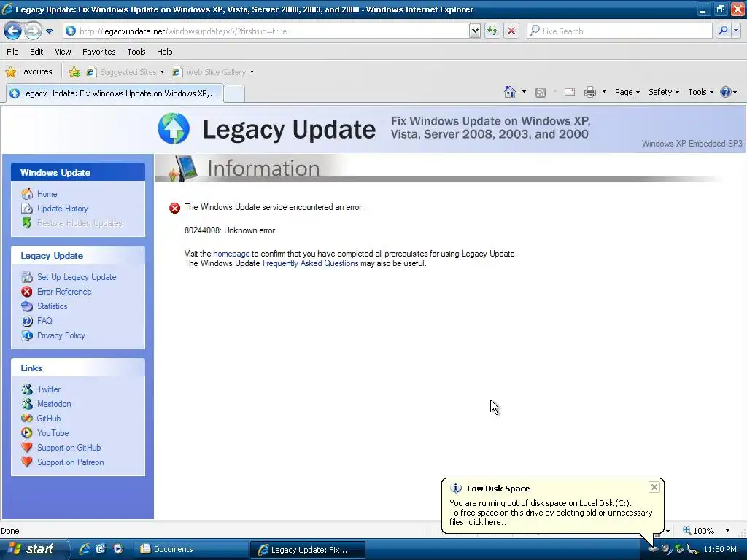The width and height of the screenshot is (747, 560).
Task: Print page with the printer icon
Action: pyautogui.click(x=589, y=92)
